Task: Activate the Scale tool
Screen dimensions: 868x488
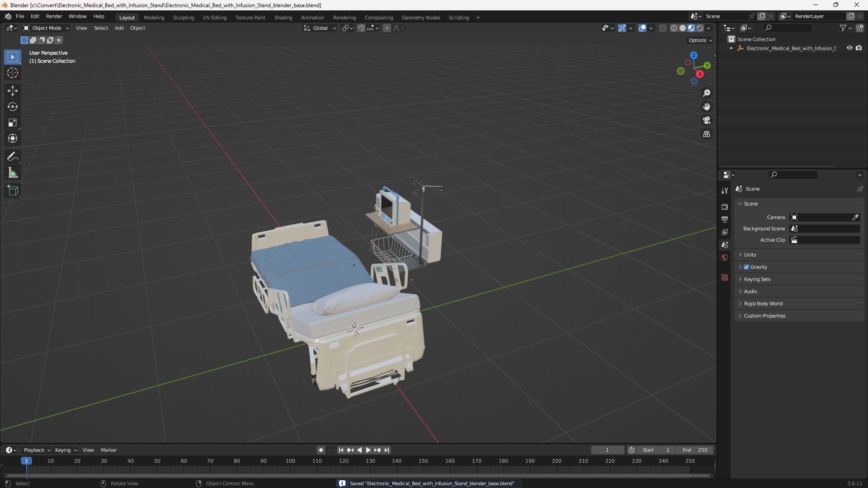Action: point(13,122)
